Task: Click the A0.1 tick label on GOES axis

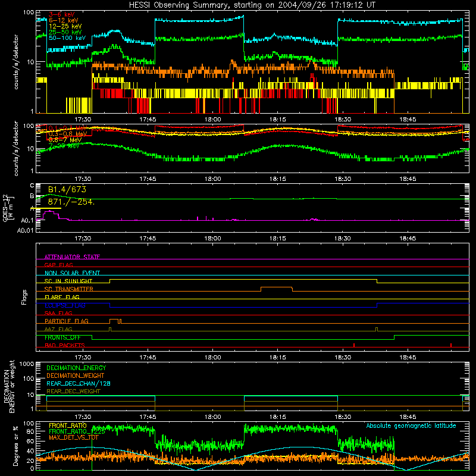Action: 27,220
